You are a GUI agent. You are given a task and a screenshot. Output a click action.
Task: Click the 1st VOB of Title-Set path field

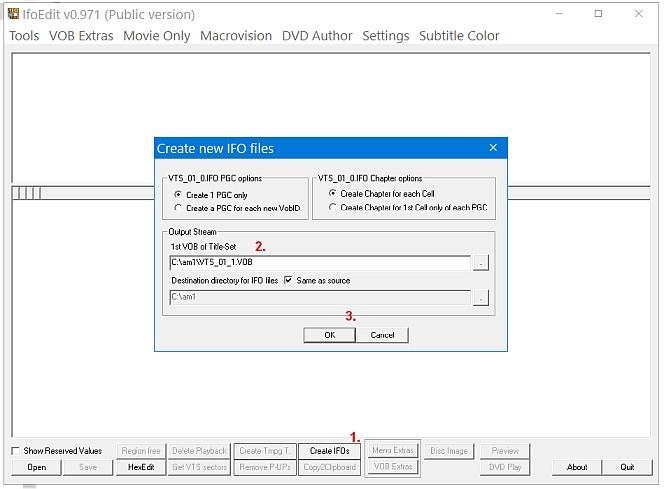[320, 262]
